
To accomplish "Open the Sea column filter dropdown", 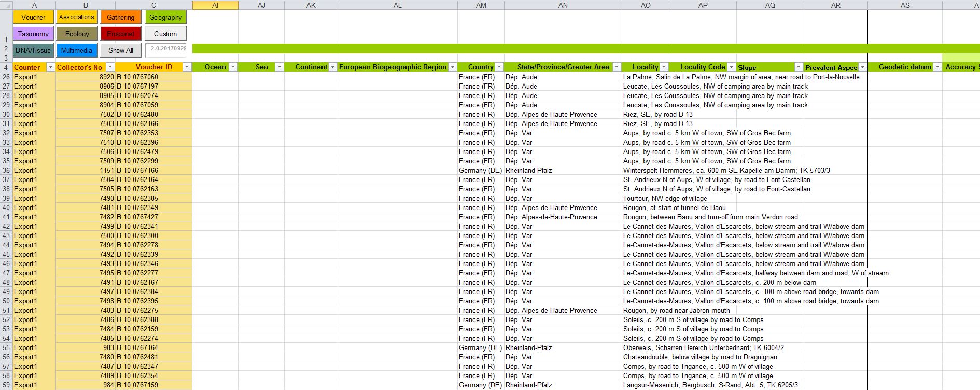I will (x=279, y=67).
